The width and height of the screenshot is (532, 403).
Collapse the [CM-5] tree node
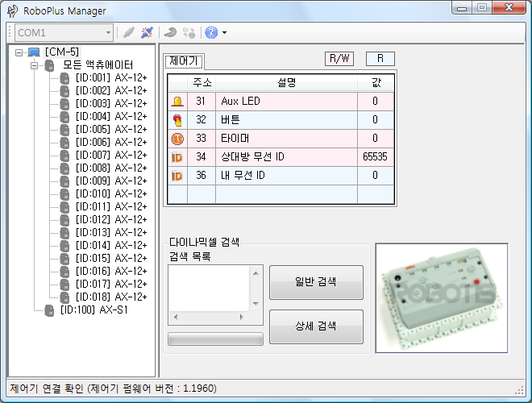click(19, 52)
